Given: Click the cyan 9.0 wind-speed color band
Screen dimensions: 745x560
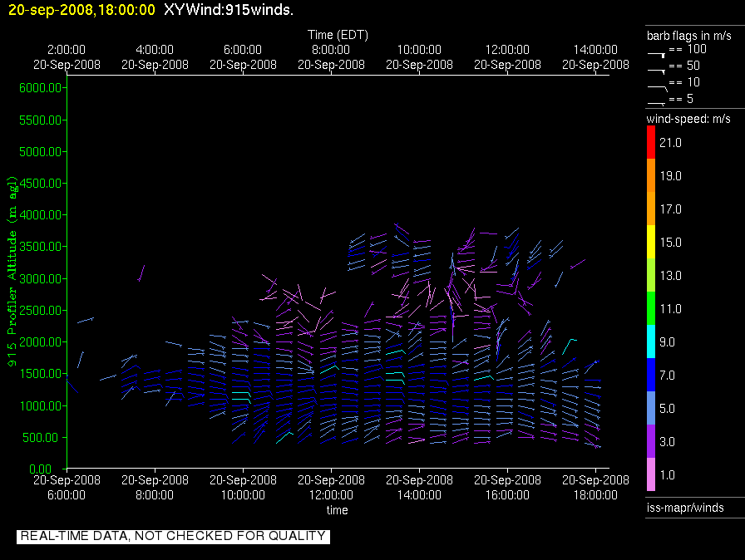Looking at the screenshot, I should tap(651, 341).
